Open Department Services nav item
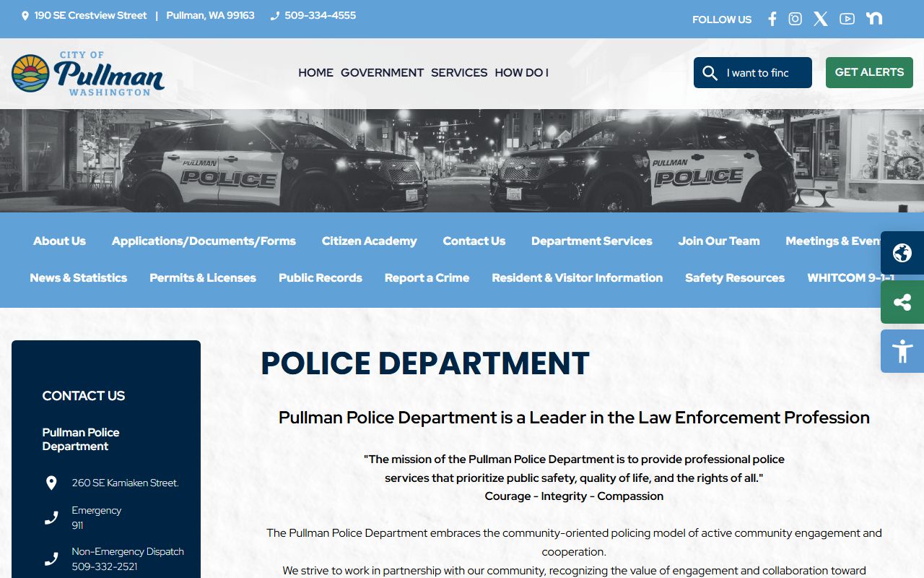Image resolution: width=924 pixels, height=578 pixels. (x=591, y=241)
